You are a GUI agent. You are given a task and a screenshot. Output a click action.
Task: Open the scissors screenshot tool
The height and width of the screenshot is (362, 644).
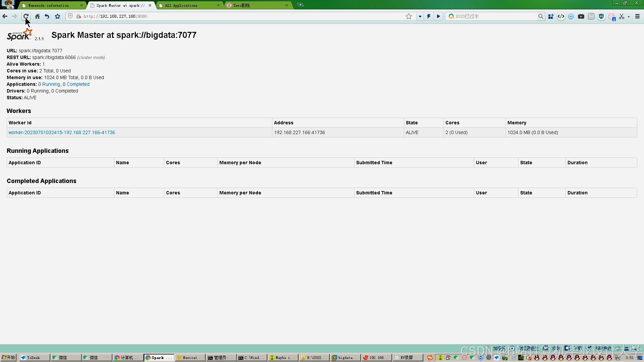[622, 16]
